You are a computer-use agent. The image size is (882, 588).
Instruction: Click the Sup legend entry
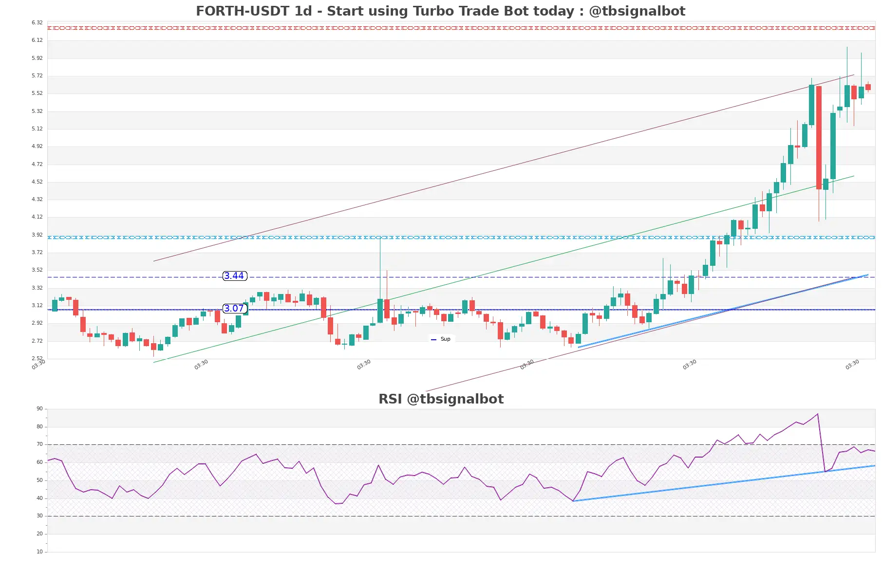click(441, 339)
